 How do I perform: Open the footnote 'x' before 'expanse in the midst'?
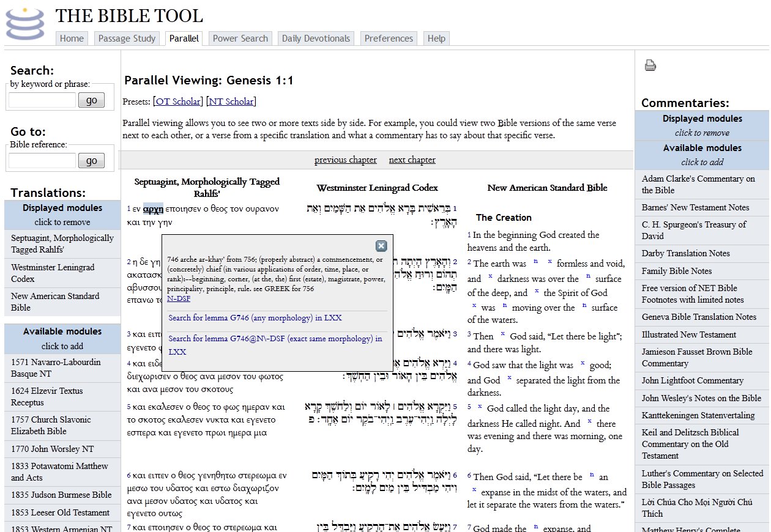click(474, 490)
